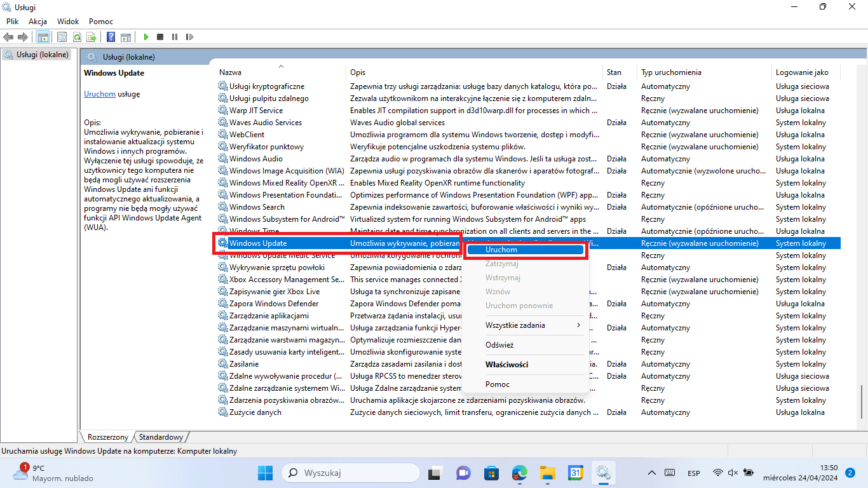Click the Back arrow in the toolbar
Screen dimensions: 868x488
(x=9, y=37)
